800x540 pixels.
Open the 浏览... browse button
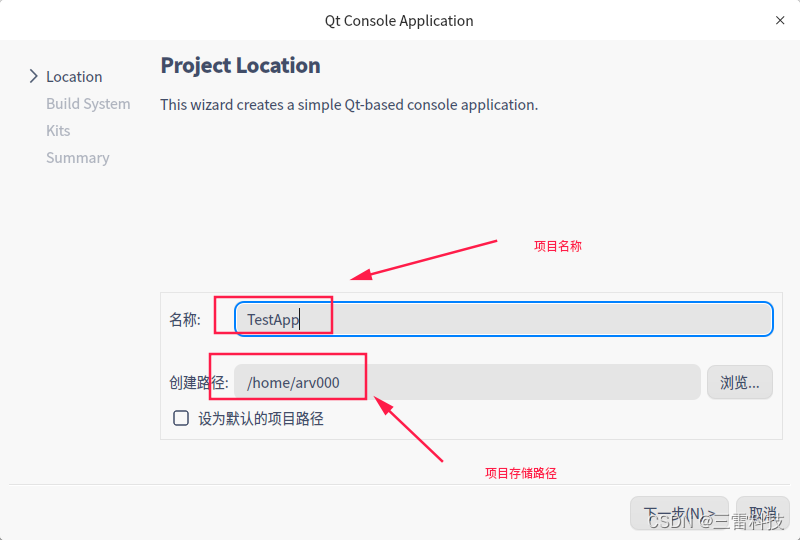tap(740, 382)
